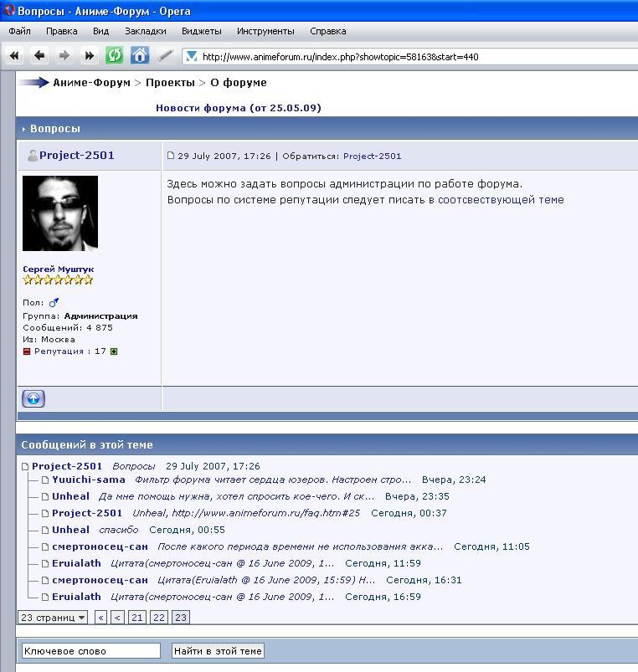Image resolution: width=638 pixels, height=672 pixels.
Task: Click the О форуме breadcrumb link
Action: pyautogui.click(x=239, y=83)
